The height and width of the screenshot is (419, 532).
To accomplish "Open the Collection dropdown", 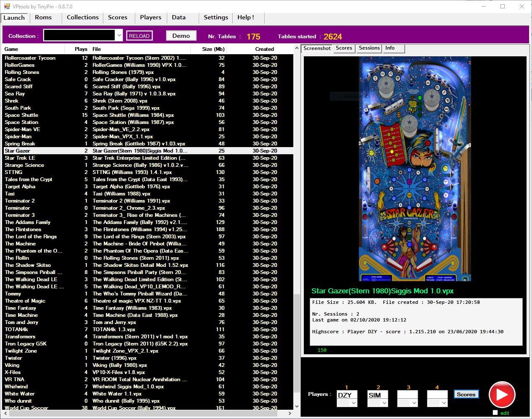I will 119,36.
